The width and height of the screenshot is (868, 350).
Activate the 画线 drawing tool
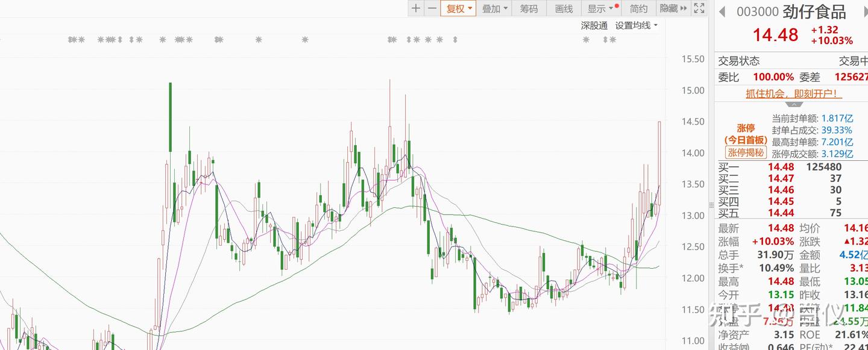564,8
